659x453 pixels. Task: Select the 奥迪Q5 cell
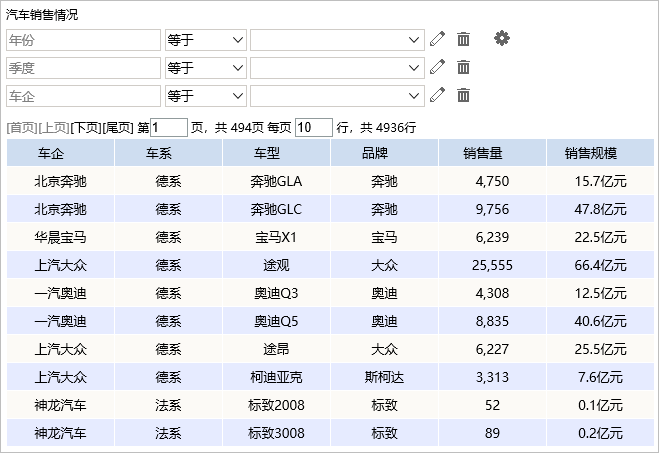pos(277,321)
